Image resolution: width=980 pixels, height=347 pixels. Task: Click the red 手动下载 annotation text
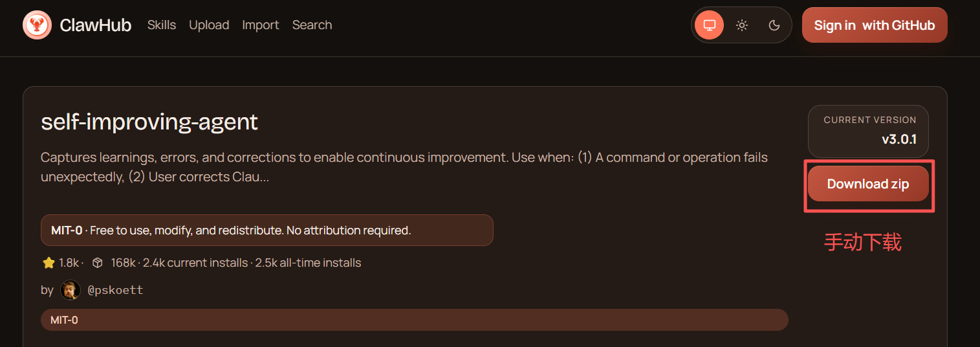[x=862, y=242]
